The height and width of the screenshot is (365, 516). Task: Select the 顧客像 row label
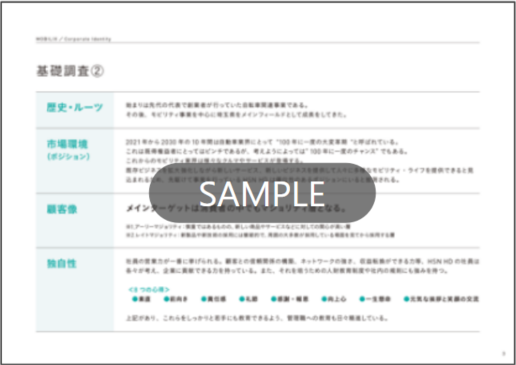click(x=62, y=209)
